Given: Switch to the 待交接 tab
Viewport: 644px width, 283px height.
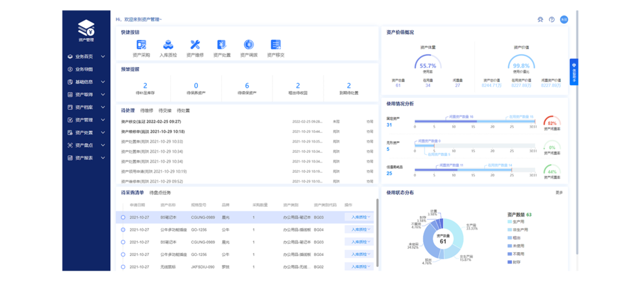Looking at the screenshot, I should tap(165, 110).
